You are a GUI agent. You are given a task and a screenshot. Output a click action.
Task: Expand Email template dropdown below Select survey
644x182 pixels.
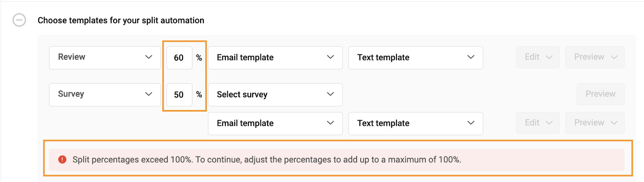tap(275, 123)
